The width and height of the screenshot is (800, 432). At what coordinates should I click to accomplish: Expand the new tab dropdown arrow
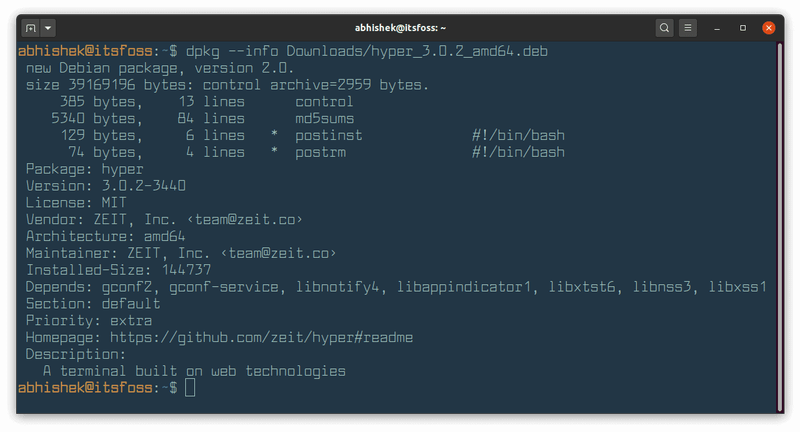coord(49,27)
